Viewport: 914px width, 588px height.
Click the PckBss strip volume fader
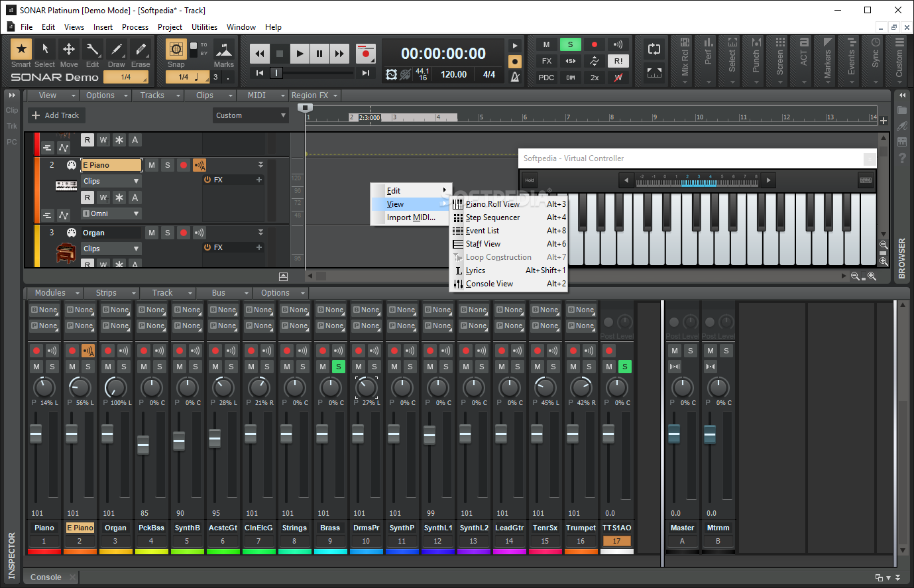click(x=143, y=445)
